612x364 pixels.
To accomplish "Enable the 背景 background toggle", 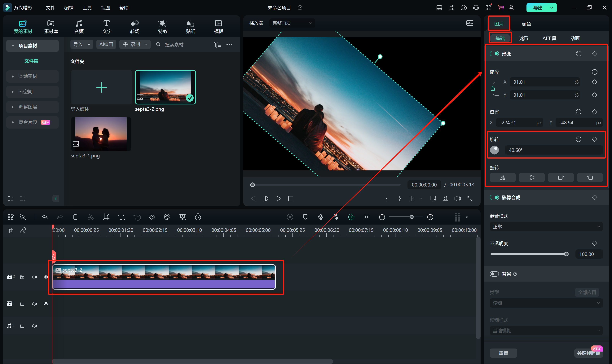I will pyautogui.click(x=494, y=274).
